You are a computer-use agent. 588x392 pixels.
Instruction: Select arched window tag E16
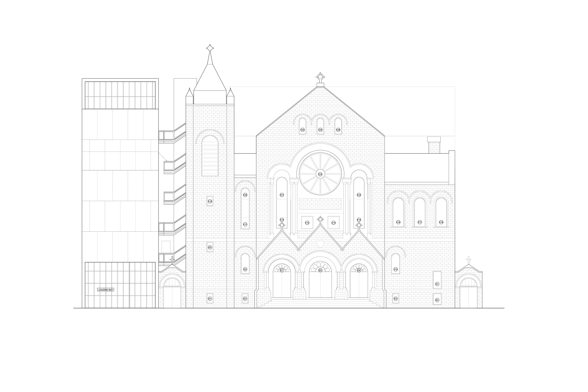click(398, 222)
